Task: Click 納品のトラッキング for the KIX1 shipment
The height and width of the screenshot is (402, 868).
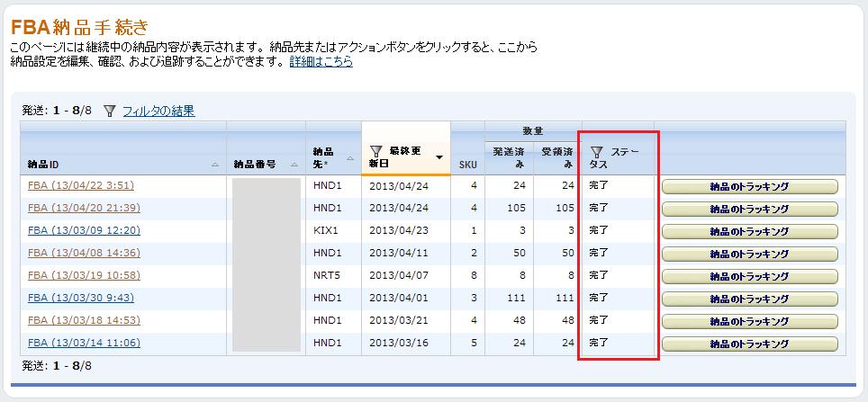Action: tap(749, 232)
